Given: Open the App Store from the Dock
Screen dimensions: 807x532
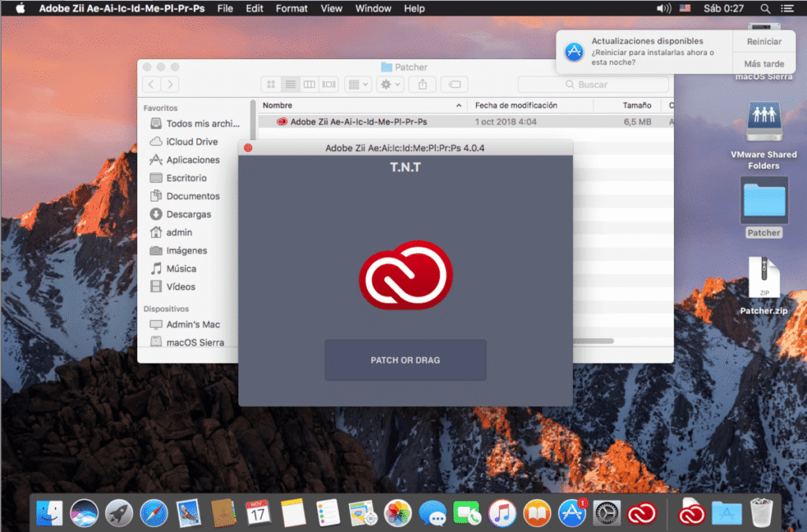Looking at the screenshot, I should point(572,513).
